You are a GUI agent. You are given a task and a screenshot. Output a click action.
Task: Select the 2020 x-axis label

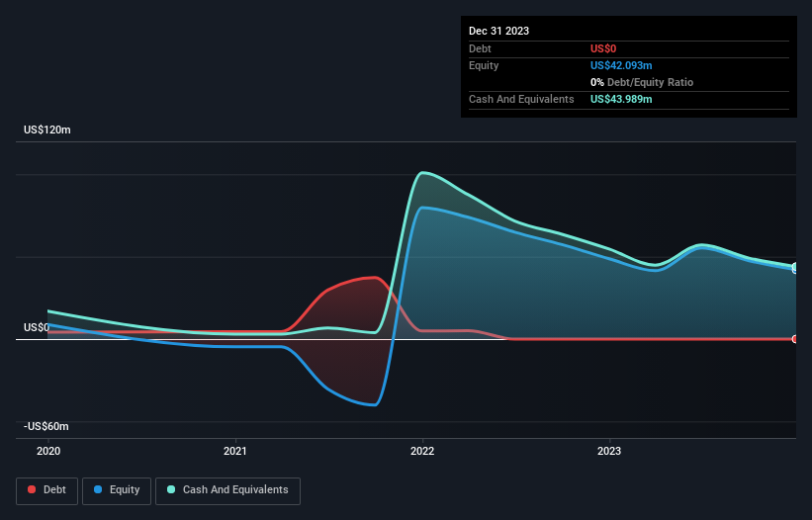point(48,451)
